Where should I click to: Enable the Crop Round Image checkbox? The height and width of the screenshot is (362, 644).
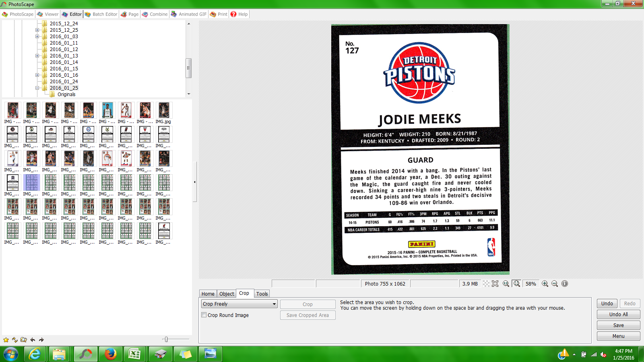[204, 315]
